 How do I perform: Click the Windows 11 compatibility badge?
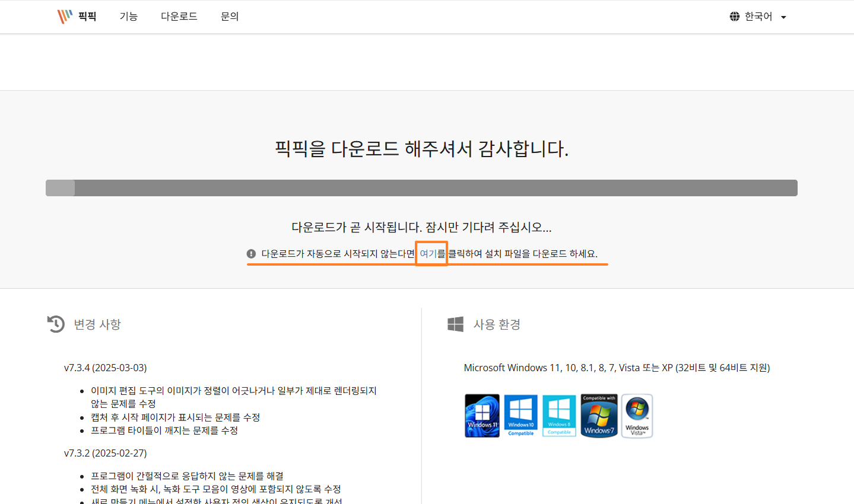[x=482, y=416]
